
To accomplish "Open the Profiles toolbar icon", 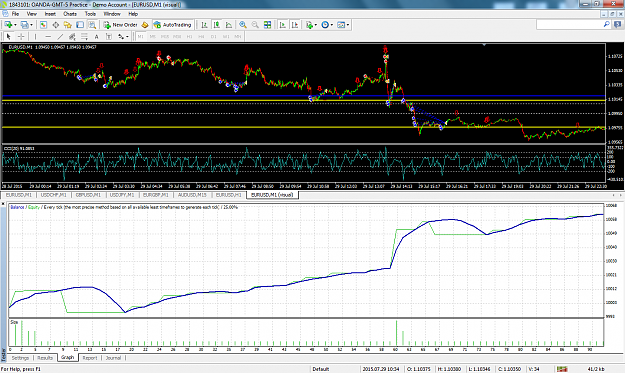I will click(x=24, y=25).
